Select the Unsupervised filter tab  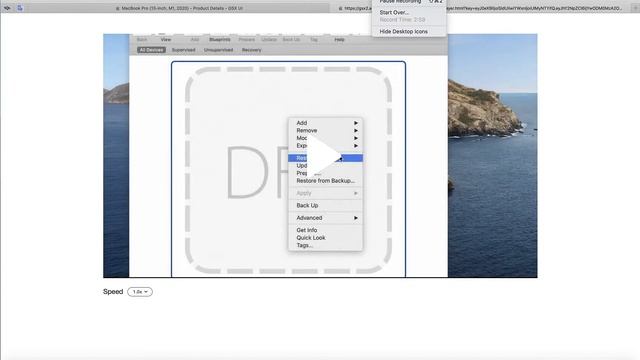[218, 50]
